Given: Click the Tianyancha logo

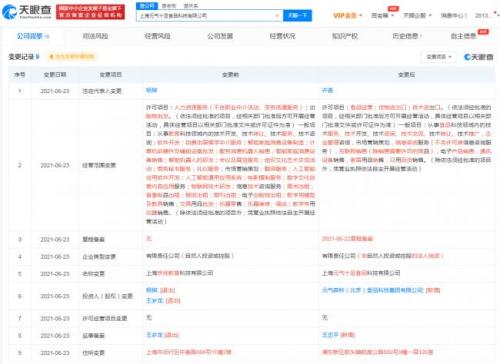Looking at the screenshot, I should pyautogui.click(x=27, y=12).
